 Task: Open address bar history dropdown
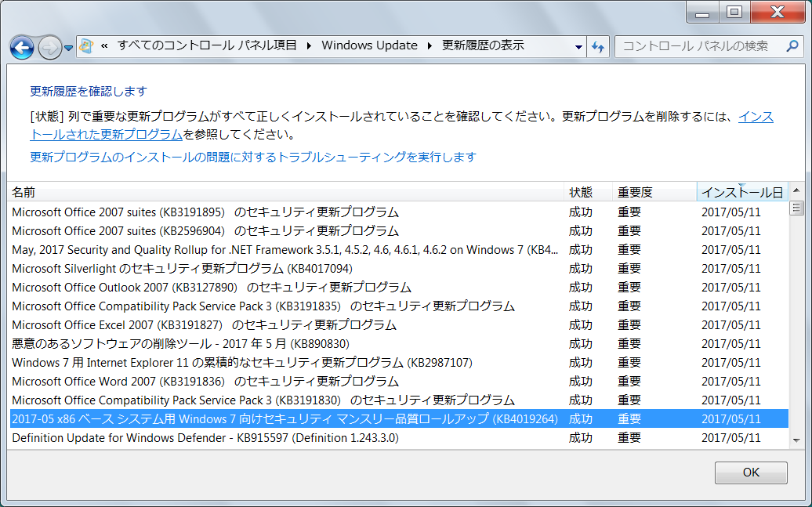point(578,46)
